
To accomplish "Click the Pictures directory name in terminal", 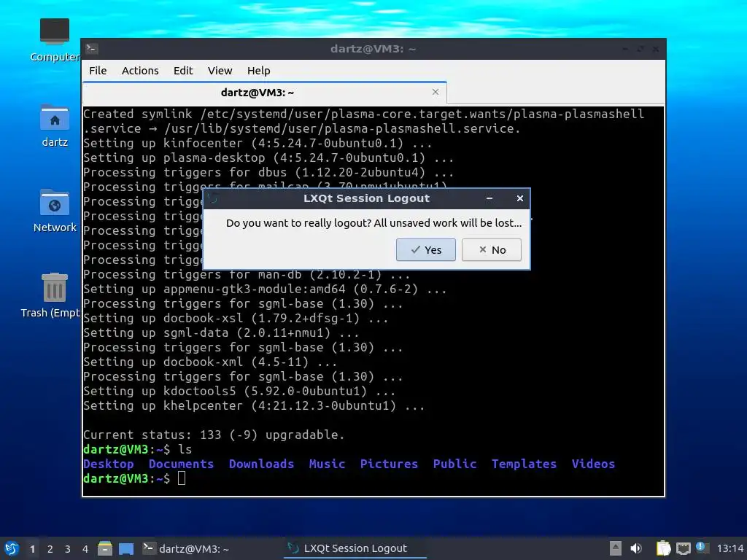I will (x=389, y=464).
